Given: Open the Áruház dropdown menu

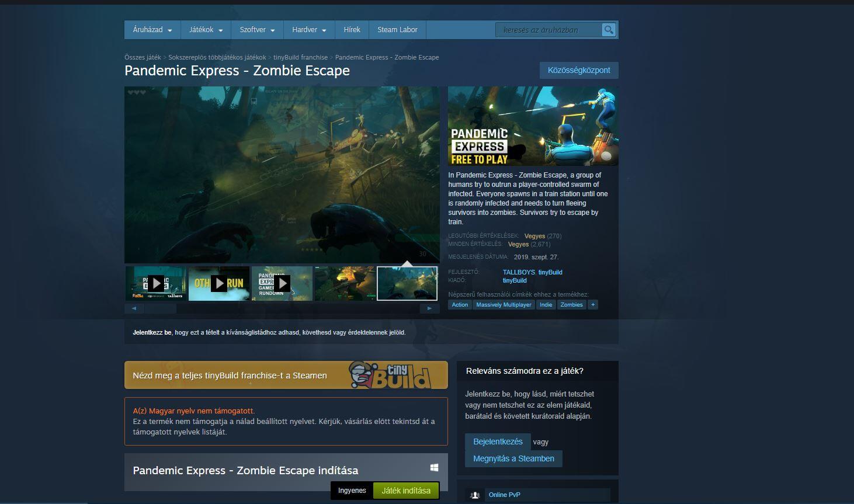Looking at the screenshot, I should click(152, 30).
